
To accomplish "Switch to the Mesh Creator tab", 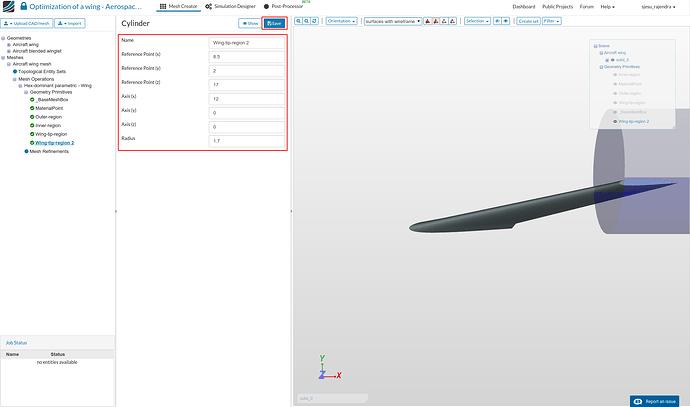I will pos(179,7).
